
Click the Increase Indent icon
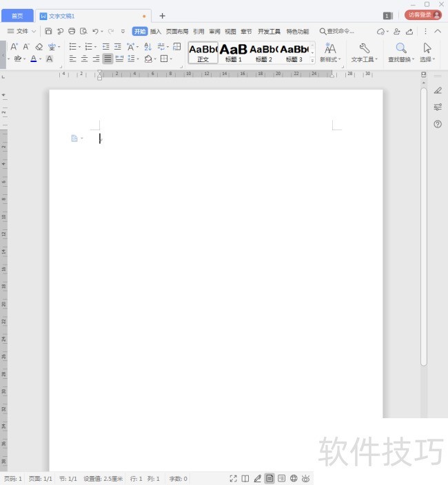point(118,47)
